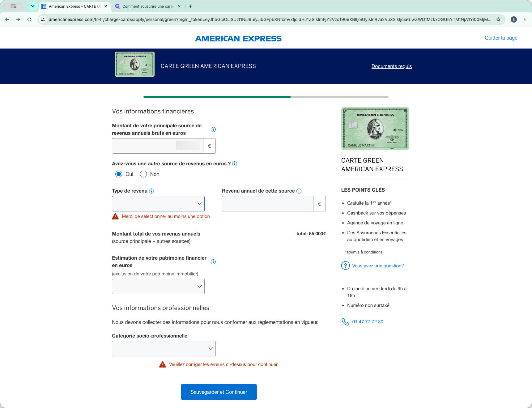Viewport: 532px width, 408px height.
Task: Click Numéro non surtaxé text
Action: [368, 305]
